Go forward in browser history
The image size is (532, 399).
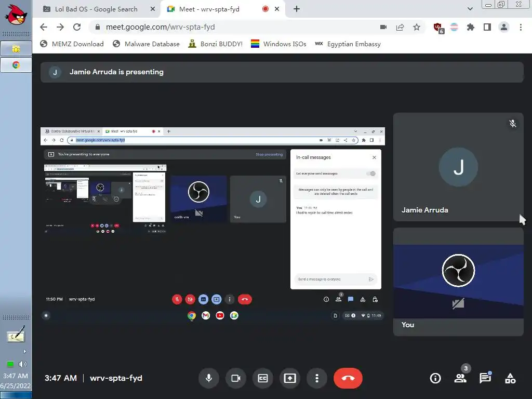click(60, 27)
